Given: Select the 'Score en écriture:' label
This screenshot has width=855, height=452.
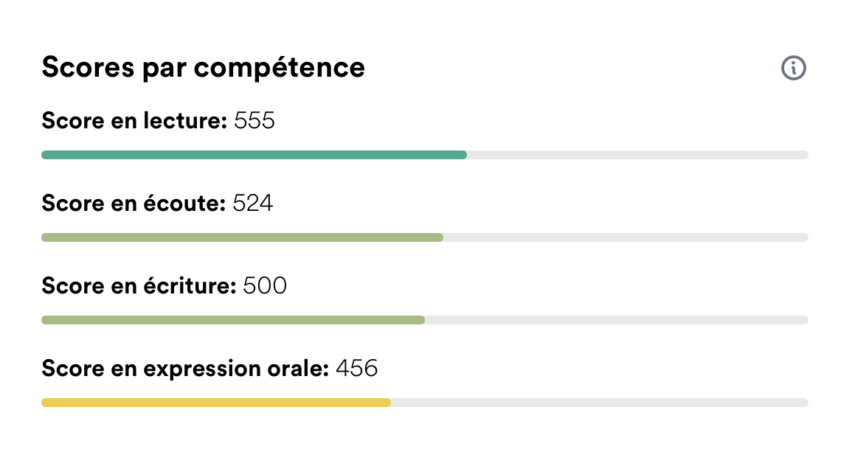Looking at the screenshot, I should click(139, 286).
